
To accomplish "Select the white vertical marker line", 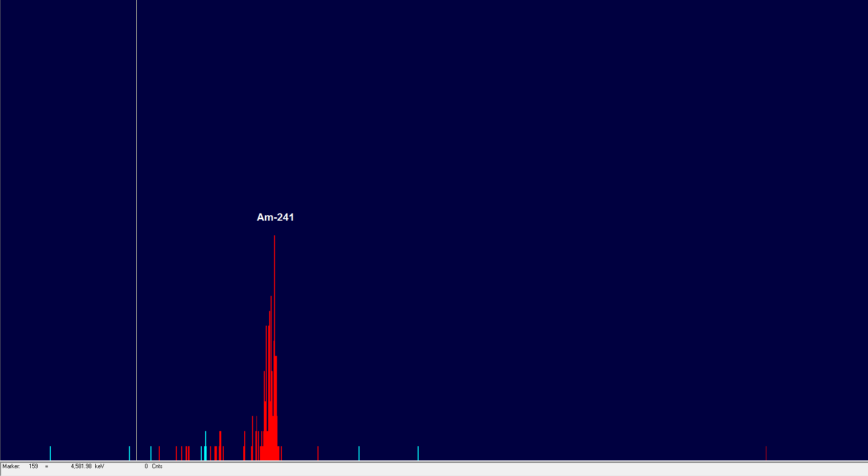I will [136, 229].
